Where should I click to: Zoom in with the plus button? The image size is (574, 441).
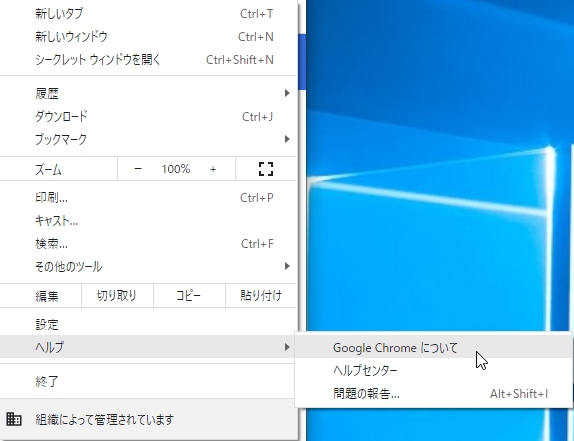coord(213,169)
